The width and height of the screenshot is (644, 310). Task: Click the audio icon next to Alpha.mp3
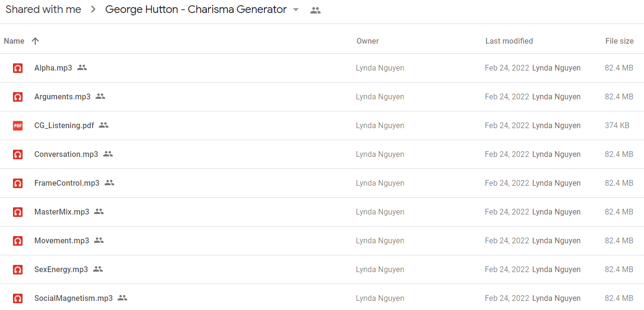coord(18,68)
